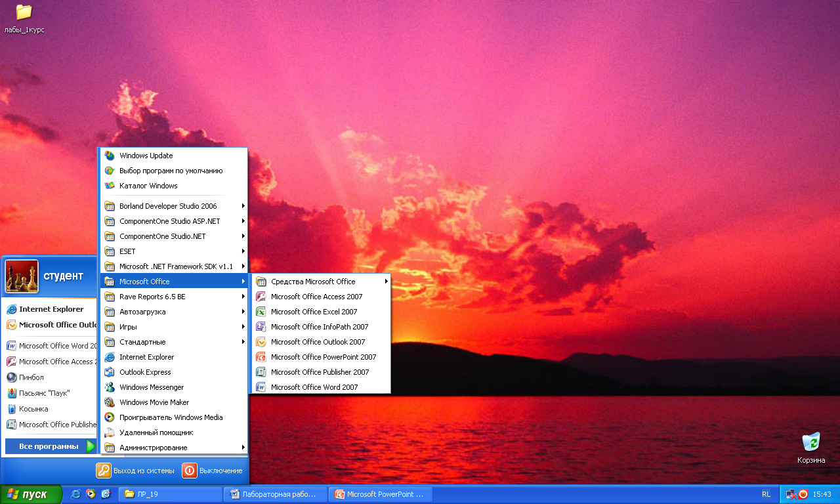840x504 pixels.
Task: Click the third quick launch icon in taskbar
Action: tap(105, 494)
